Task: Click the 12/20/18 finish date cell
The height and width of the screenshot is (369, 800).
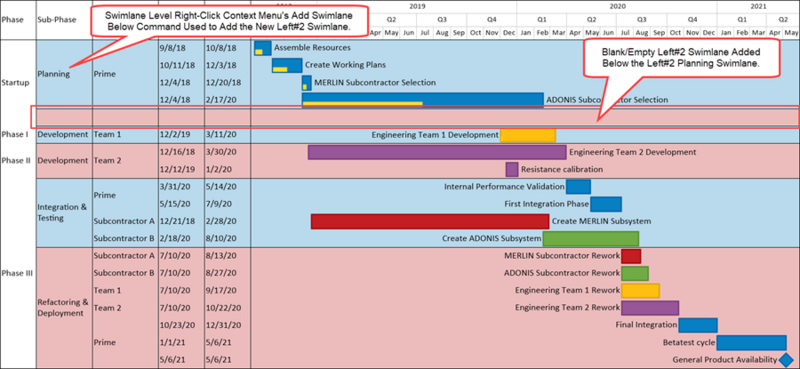Action: point(223,83)
